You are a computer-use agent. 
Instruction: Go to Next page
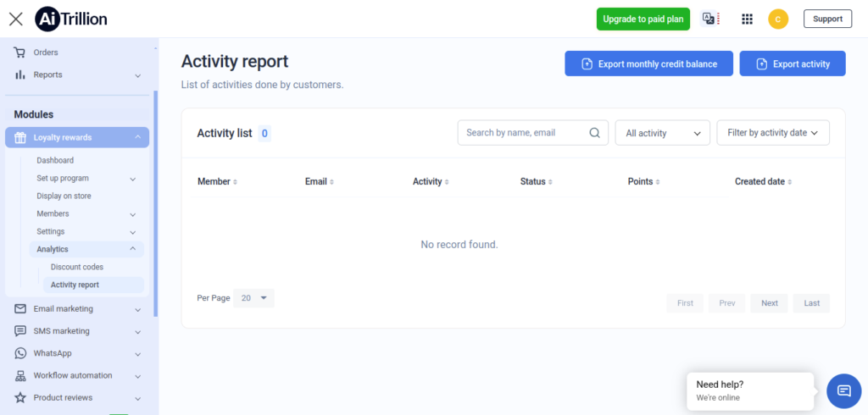pos(770,303)
